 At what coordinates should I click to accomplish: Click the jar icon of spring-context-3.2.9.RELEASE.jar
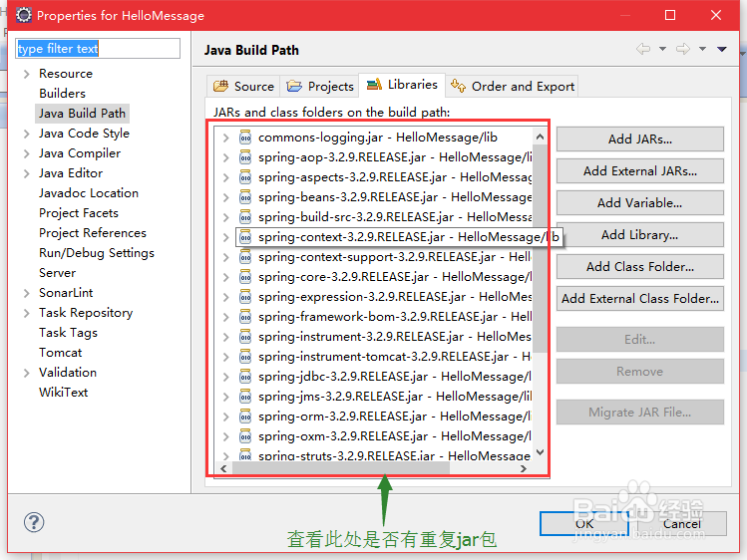tap(245, 237)
